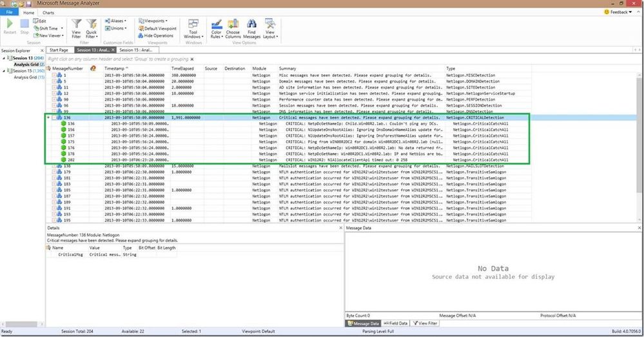Image resolution: width=644 pixels, height=337 pixels.
Task: Open the Viewpoints dropdown
Action: tap(153, 21)
